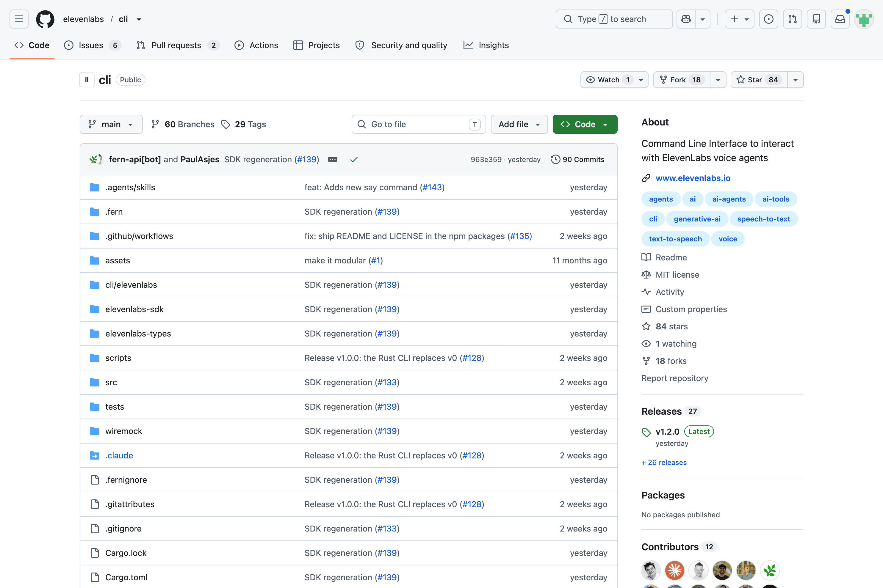Expand the Star lists dropdown arrow

[796, 80]
